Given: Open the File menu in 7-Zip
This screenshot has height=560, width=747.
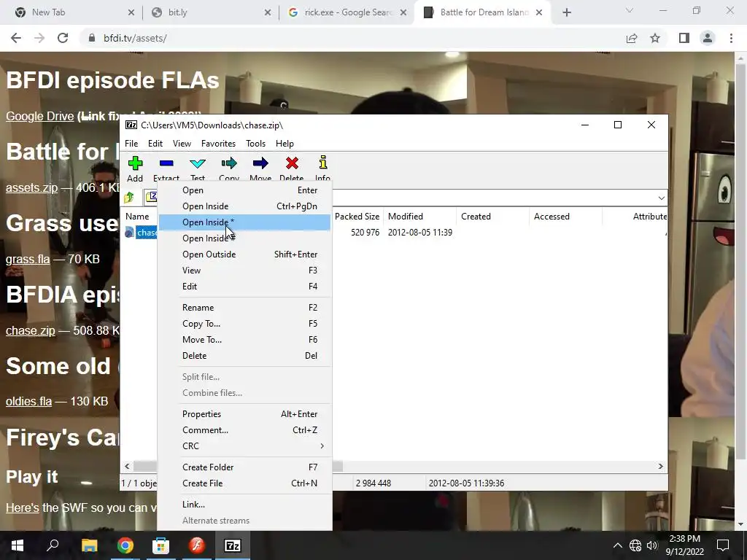Looking at the screenshot, I should pyautogui.click(x=131, y=144).
